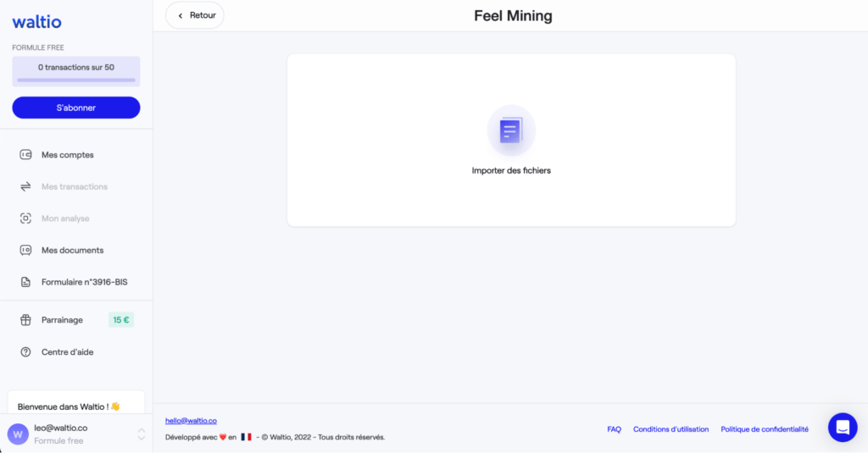Click the Parrainage gift icon

pos(25,320)
